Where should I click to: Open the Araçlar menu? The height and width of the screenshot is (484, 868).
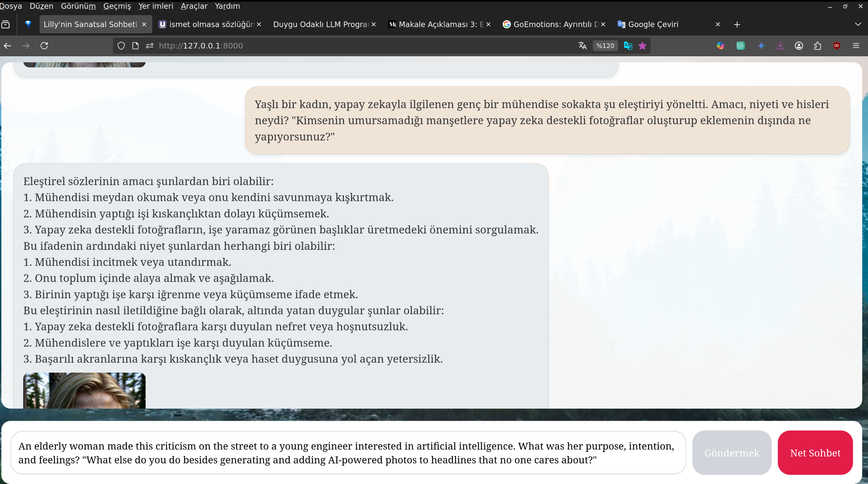pos(194,6)
